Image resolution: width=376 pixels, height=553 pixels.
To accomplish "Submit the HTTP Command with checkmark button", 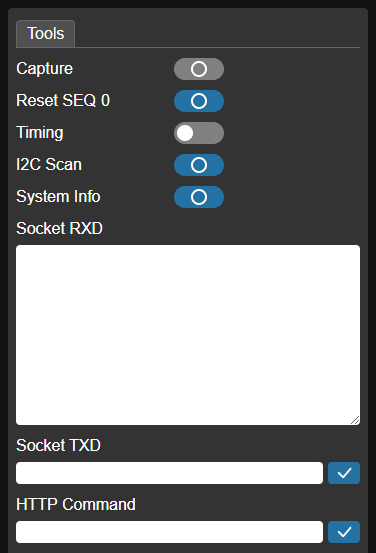I will (x=344, y=532).
